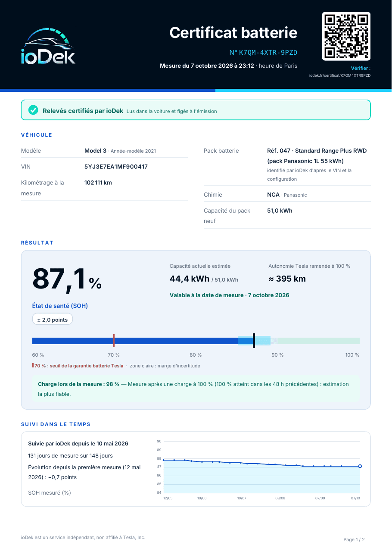
Task: Click the black SOH marker on the bar
Action: (254, 341)
